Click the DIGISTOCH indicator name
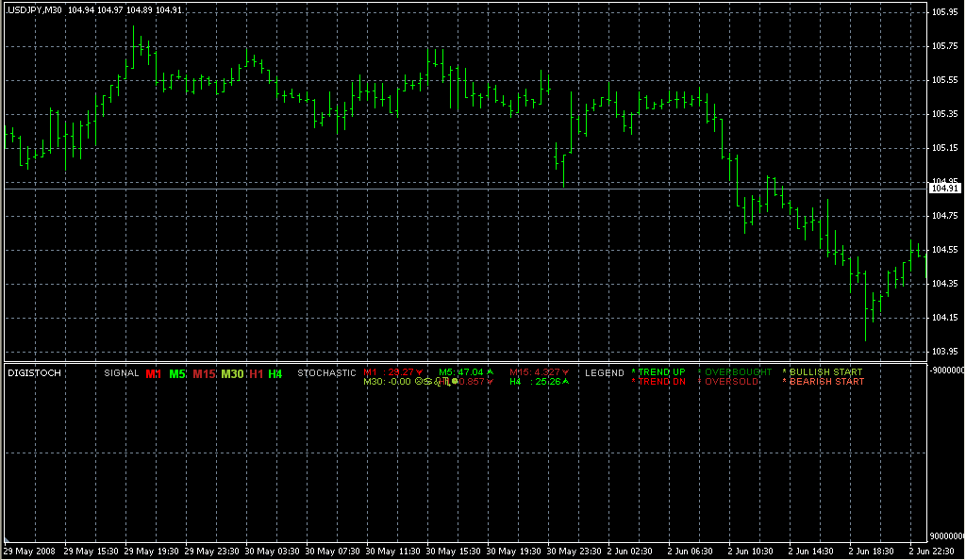Image resolution: width=966 pixels, height=560 pixels. 34,373
